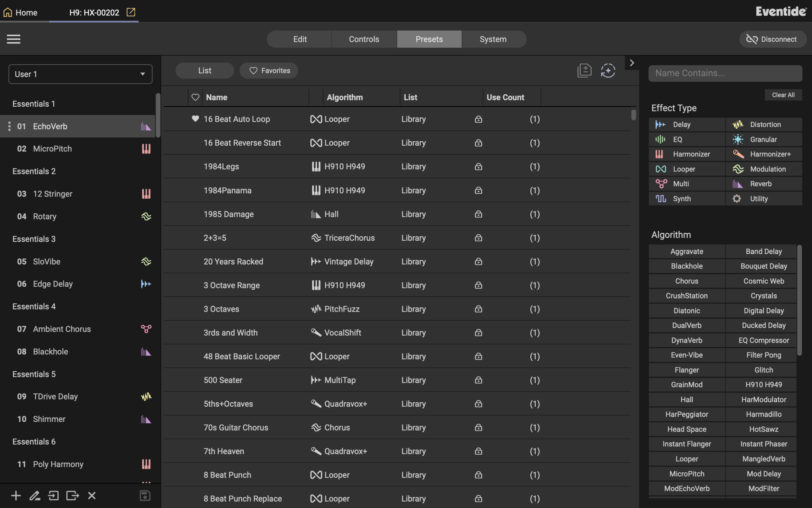Select the 03 12 Stringer preset
The height and width of the screenshot is (508, 812).
(x=77, y=194)
